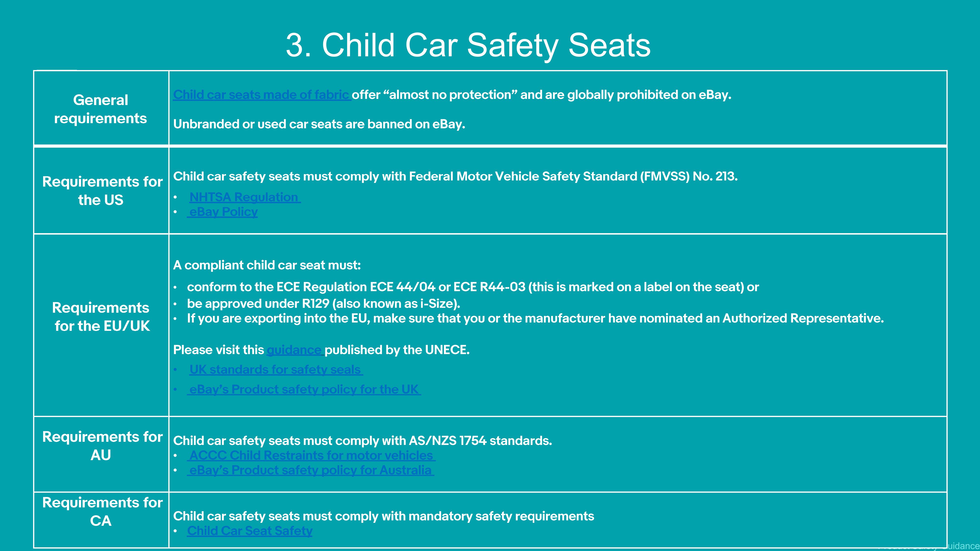Select the 'General requirements' row header cell

click(100, 109)
